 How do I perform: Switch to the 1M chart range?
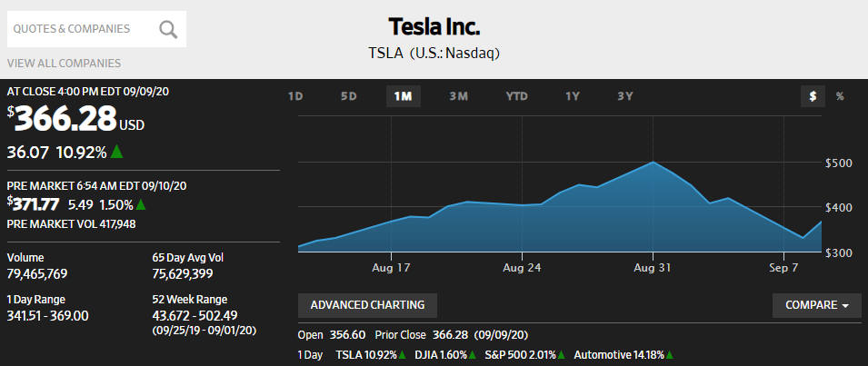[x=404, y=96]
